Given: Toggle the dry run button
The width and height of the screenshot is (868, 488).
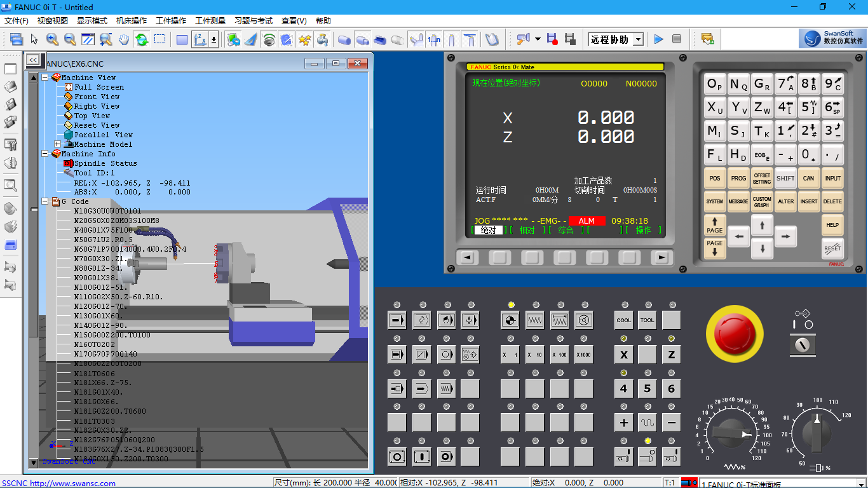Looking at the screenshot, I should click(x=446, y=388).
